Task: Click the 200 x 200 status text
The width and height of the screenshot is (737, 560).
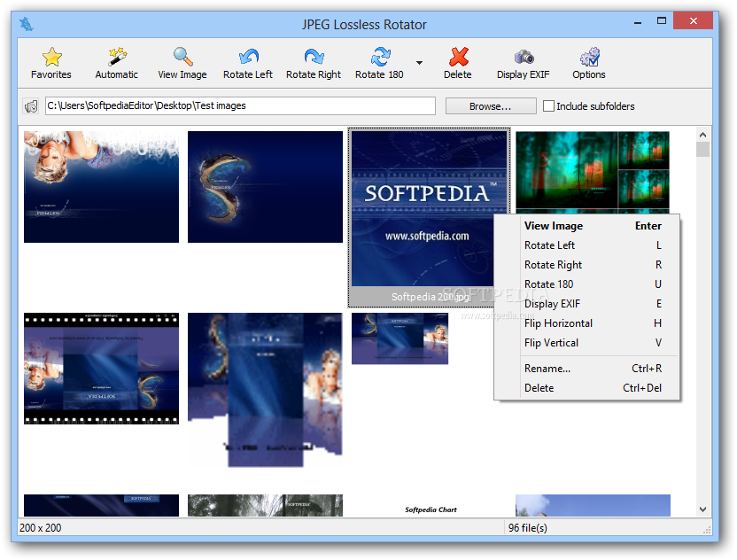Action: 41,528
